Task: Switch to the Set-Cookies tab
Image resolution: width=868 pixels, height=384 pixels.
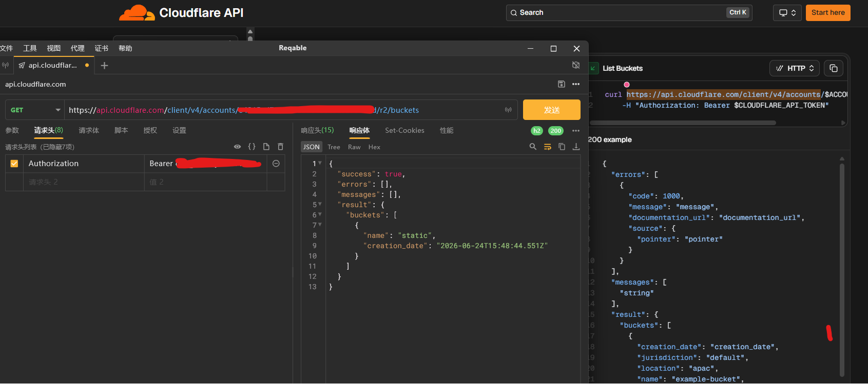Action: click(x=404, y=131)
